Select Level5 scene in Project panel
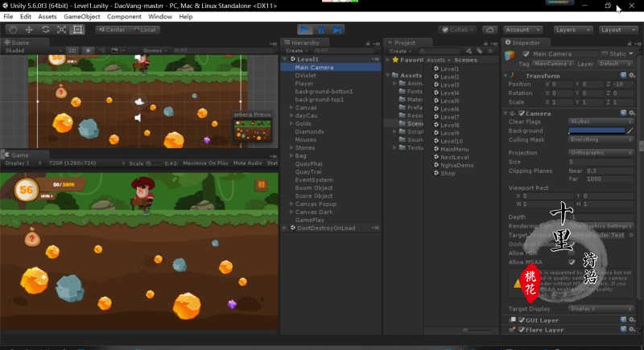The width and height of the screenshot is (644, 350). (449, 101)
